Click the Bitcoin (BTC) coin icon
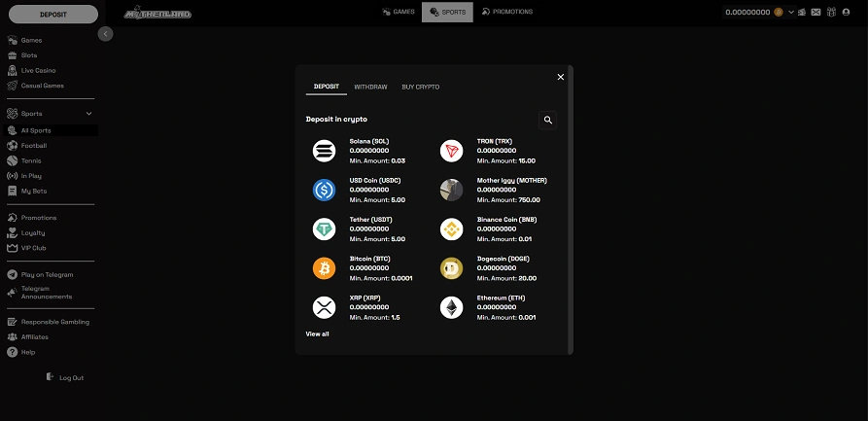This screenshot has width=868, height=421. [324, 268]
